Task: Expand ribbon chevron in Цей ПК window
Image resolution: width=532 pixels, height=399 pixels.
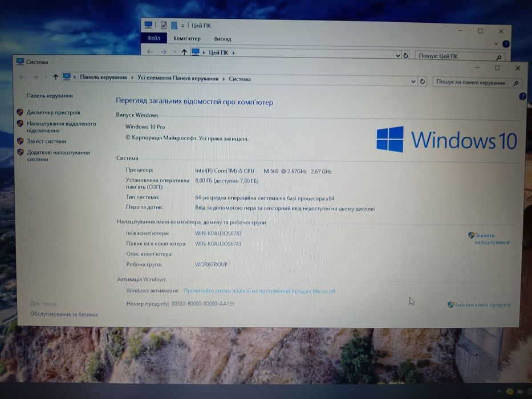Action: tap(496, 44)
